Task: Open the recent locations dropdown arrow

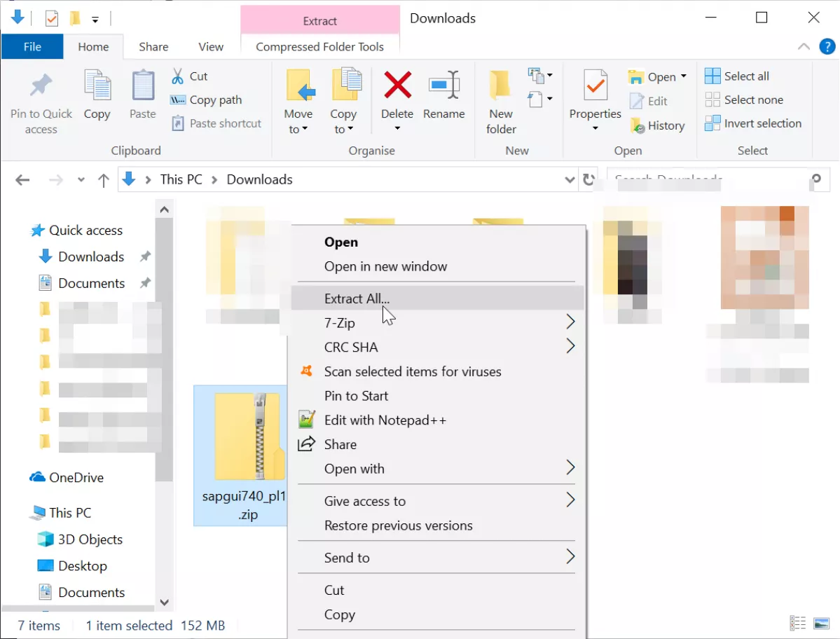Action: pos(81,180)
